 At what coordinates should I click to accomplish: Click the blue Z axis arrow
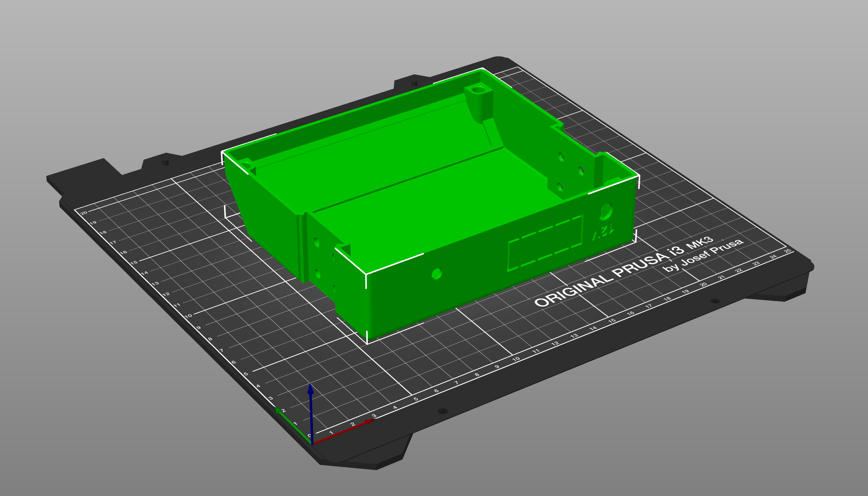pyautogui.click(x=311, y=406)
